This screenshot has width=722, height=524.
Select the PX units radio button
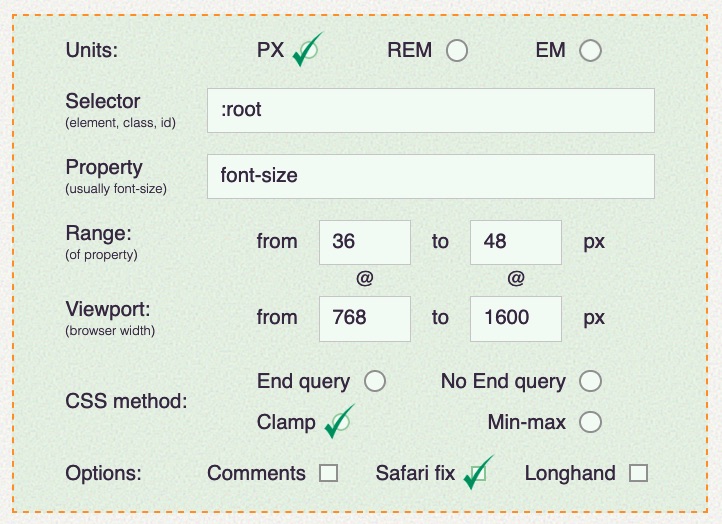click(x=307, y=51)
